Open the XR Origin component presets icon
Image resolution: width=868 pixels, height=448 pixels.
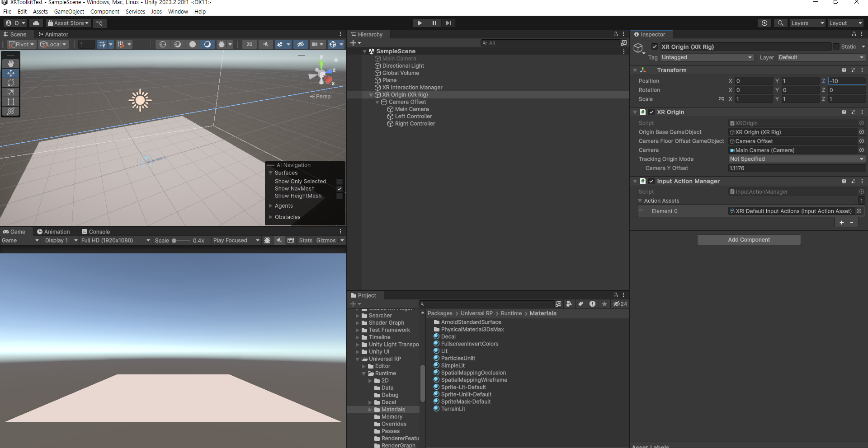point(853,112)
